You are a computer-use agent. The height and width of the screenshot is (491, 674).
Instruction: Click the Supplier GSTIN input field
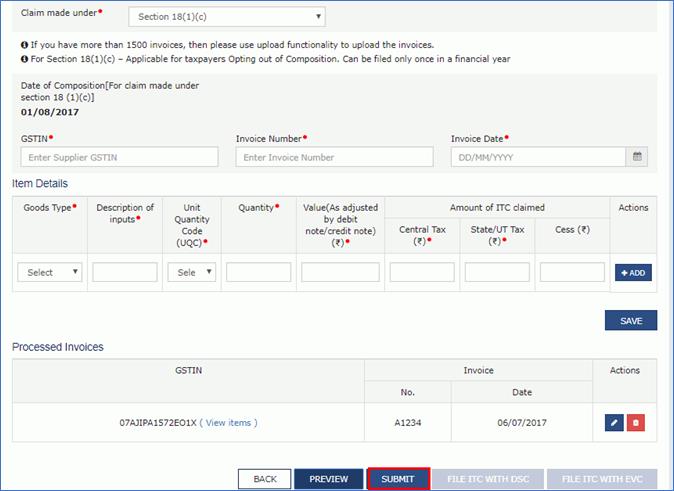point(119,157)
